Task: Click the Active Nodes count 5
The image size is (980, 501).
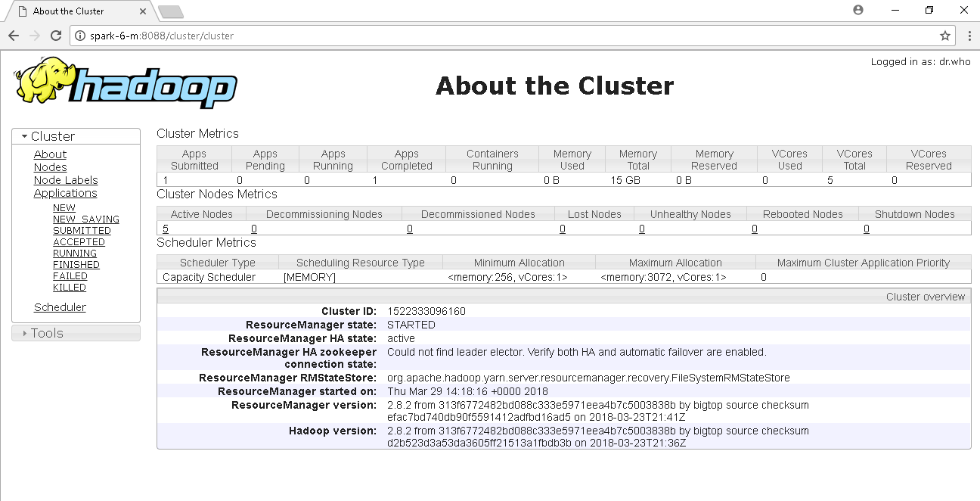Action: pos(166,229)
